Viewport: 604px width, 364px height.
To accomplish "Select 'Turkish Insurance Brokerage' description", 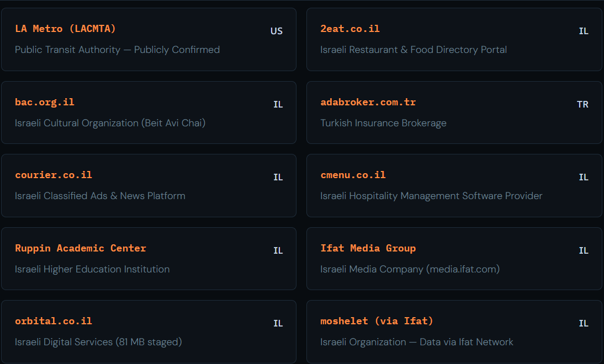I will [383, 123].
